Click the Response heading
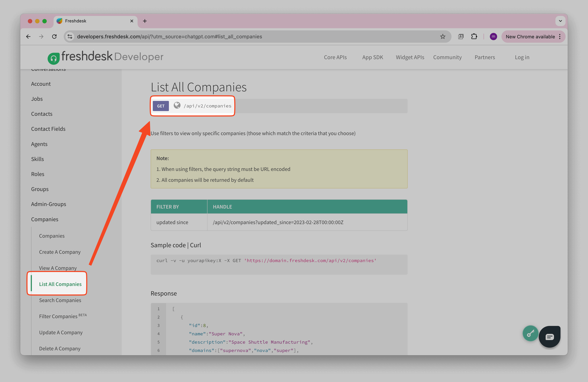588x382 pixels. pos(163,293)
